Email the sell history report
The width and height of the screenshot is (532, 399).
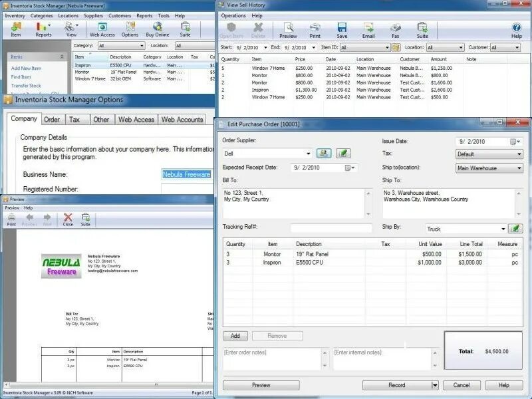(369, 28)
